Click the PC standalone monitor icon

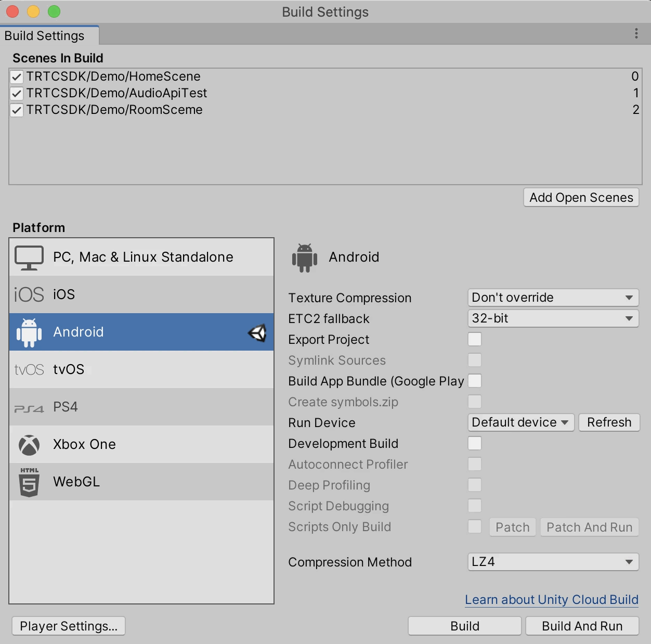tap(29, 257)
